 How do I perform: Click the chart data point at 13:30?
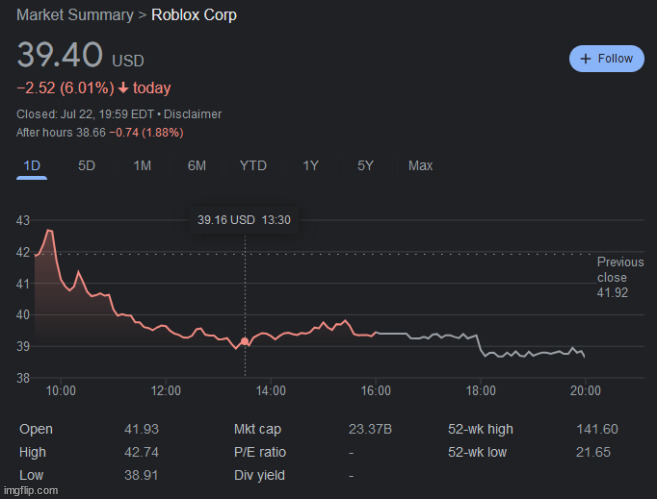point(245,341)
